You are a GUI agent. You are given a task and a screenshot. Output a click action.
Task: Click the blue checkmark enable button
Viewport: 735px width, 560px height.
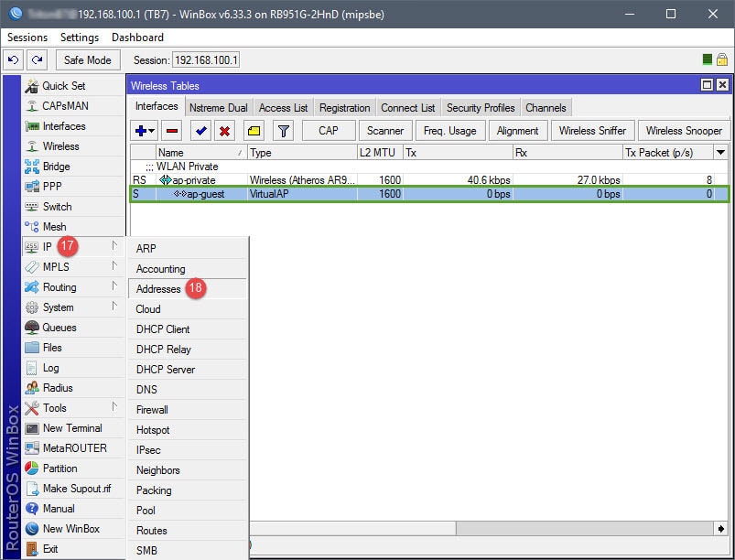[201, 131]
